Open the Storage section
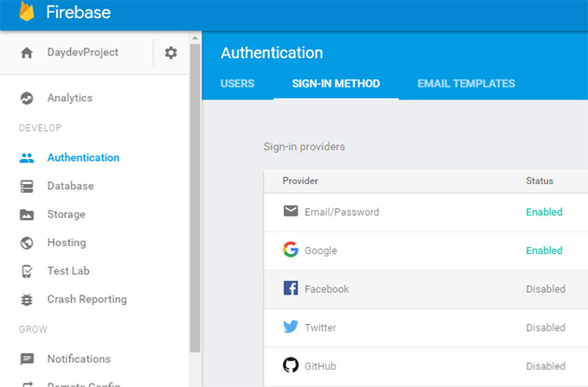 tap(67, 214)
